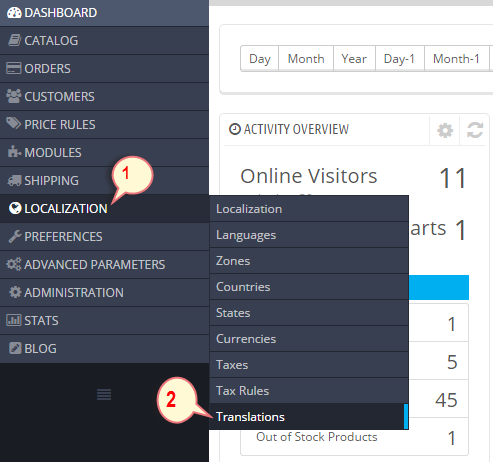Open the STATS menu label
The image size is (493, 462).
point(41,321)
